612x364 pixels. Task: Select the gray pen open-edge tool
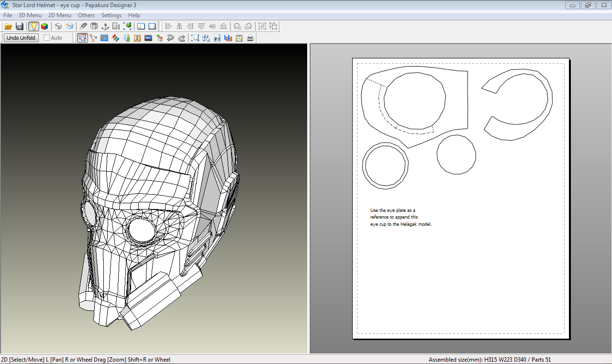[84, 26]
